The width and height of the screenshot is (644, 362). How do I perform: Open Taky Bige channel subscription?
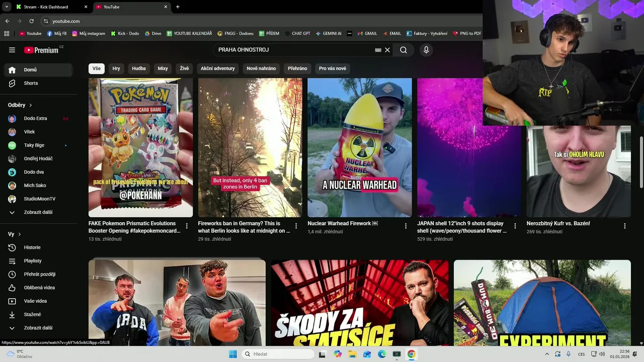coord(38,145)
